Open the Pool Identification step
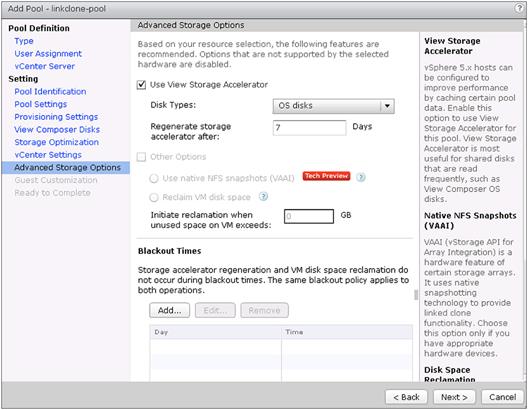The image size is (528, 410). (50, 92)
